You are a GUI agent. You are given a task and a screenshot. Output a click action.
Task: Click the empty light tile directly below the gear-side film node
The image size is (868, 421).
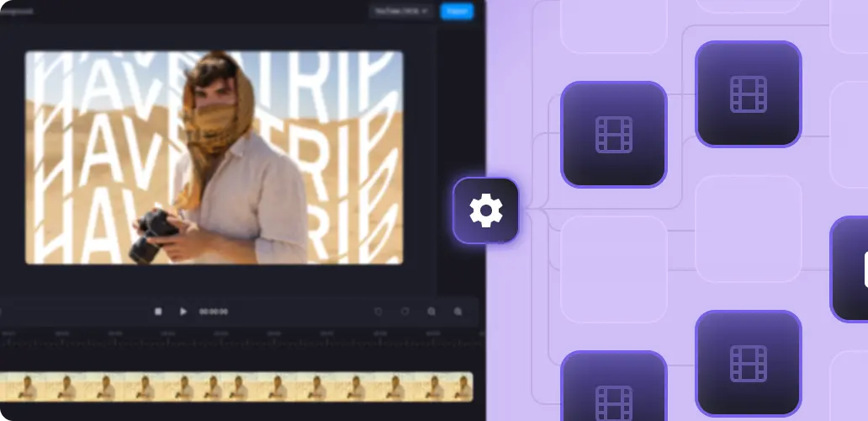pos(613,269)
